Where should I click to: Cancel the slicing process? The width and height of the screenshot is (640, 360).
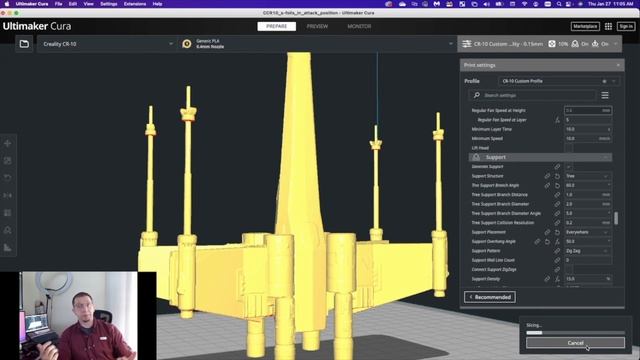(575, 343)
